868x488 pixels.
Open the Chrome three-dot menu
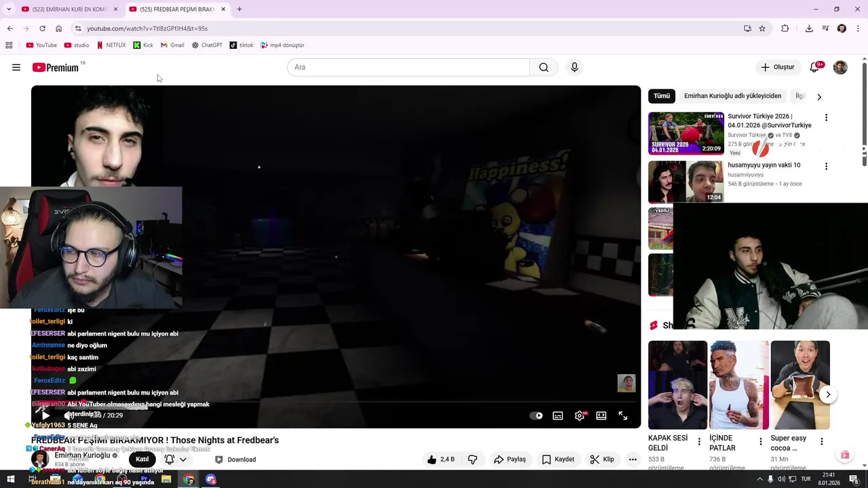tap(858, 28)
